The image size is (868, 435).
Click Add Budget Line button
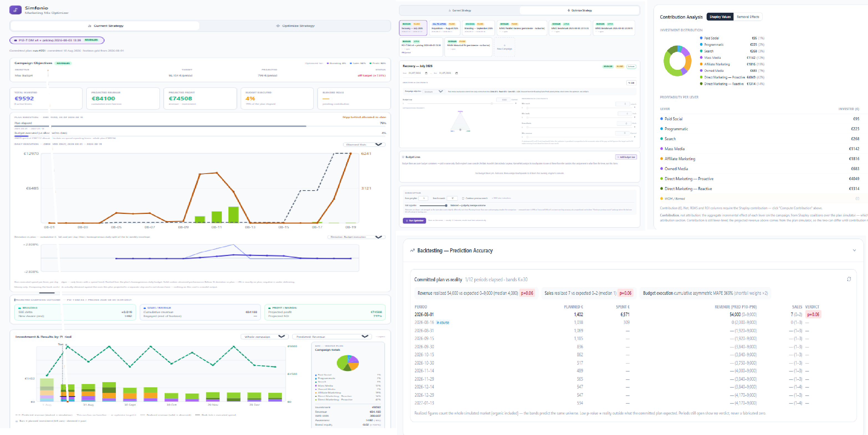(626, 157)
